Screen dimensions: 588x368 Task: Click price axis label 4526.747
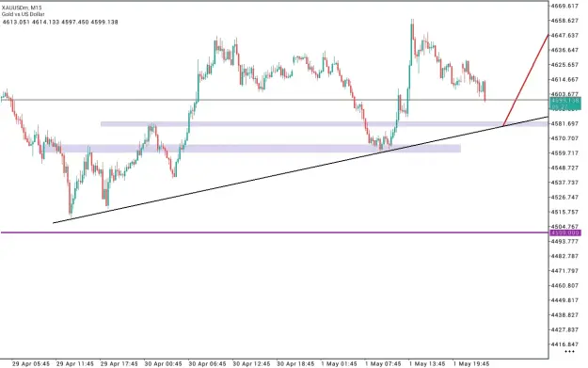point(565,198)
